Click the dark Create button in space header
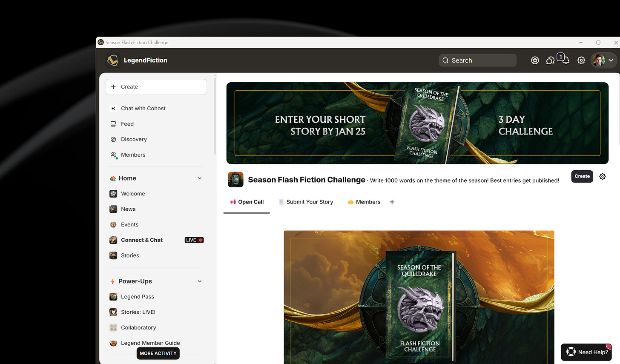The image size is (620, 364). (x=582, y=176)
